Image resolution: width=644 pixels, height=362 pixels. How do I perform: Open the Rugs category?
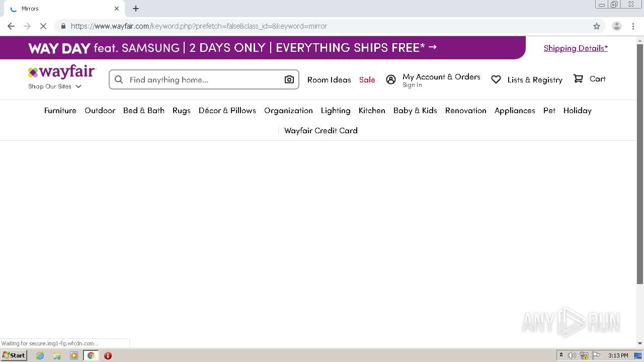pos(182,111)
